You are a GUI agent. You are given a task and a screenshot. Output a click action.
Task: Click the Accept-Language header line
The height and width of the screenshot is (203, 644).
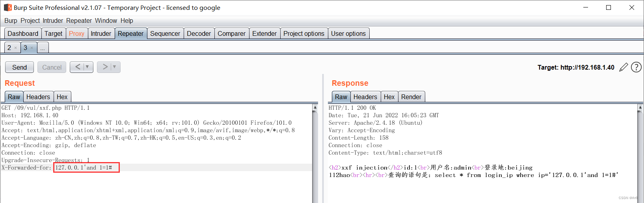tap(121, 138)
